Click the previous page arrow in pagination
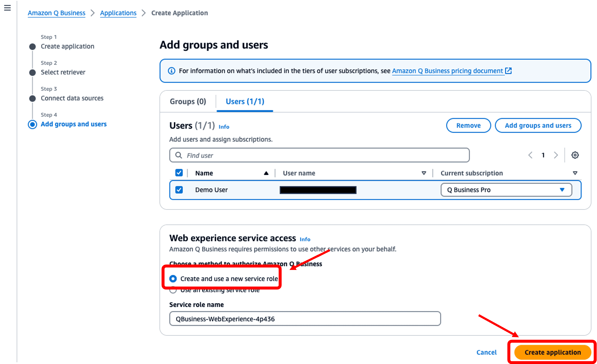Screen dimensions: 597x364 click(x=530, y=155)
